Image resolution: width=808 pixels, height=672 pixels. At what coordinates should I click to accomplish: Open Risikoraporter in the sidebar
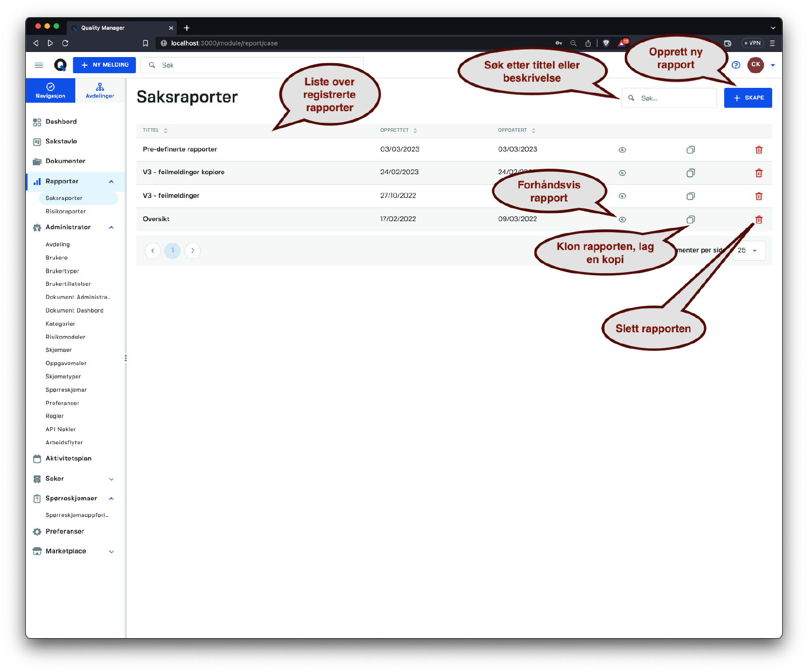[66, 212]
